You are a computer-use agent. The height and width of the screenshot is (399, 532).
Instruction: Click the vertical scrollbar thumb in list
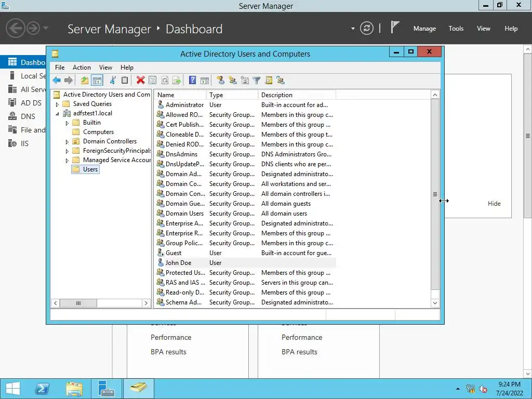click(435, 194)
